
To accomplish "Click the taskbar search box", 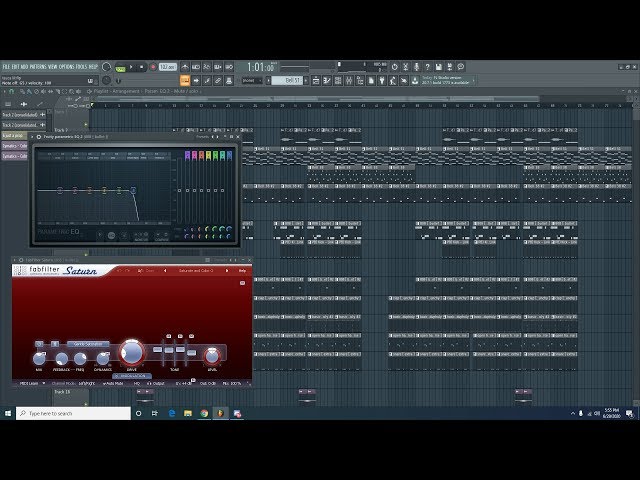I will pos(73,413).
